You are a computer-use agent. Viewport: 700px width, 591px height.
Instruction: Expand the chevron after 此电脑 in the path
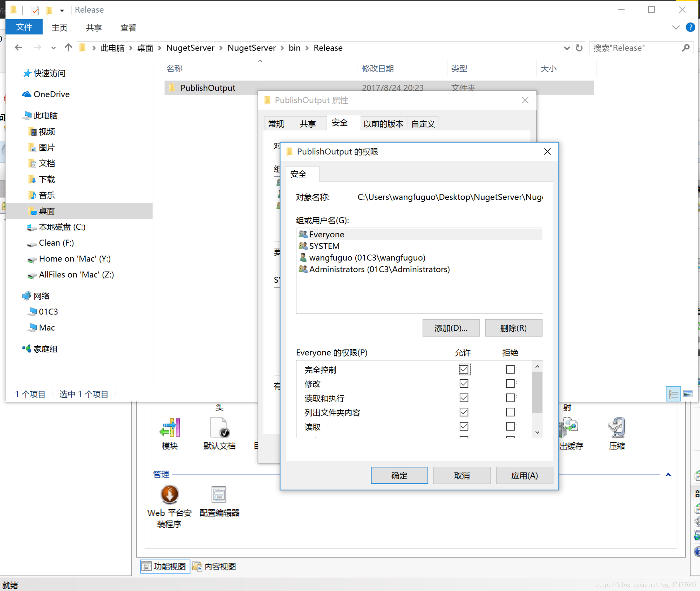(x=131, y=48)
